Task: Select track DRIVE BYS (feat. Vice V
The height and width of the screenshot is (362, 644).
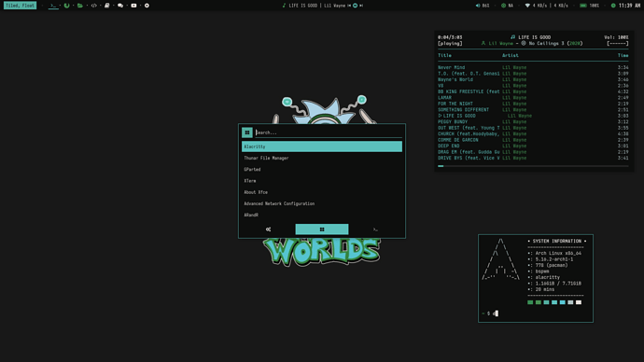Action: (x=533, y=158)
